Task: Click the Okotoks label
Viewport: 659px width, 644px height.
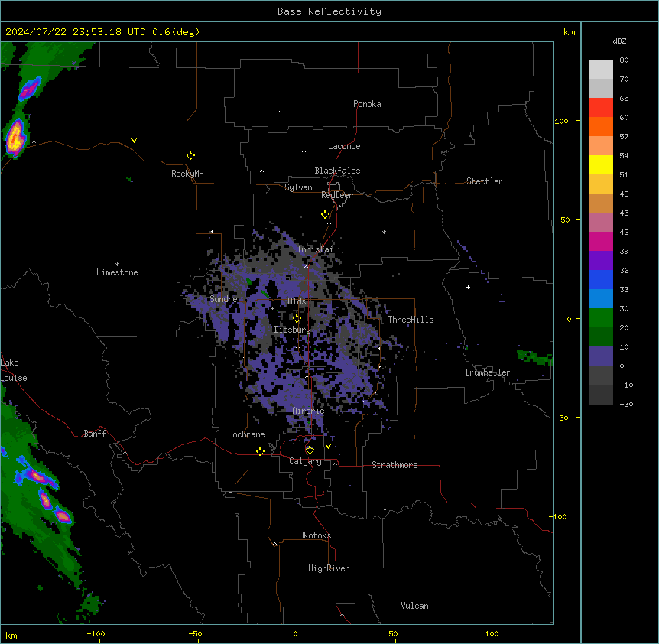Action: point(315,535)
